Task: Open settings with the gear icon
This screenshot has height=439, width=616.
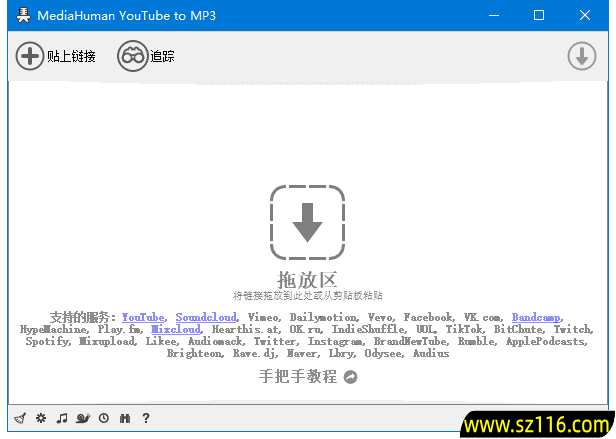Action: [41, 418]
